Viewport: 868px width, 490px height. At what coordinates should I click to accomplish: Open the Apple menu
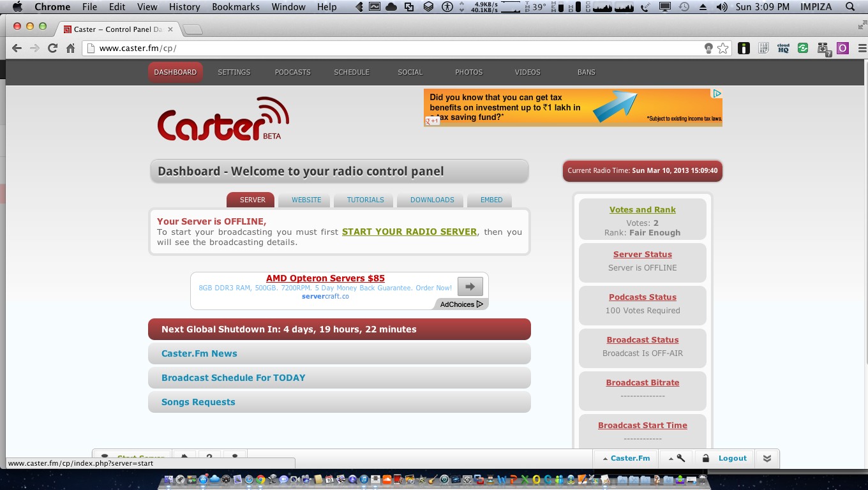tap(17, 7)
